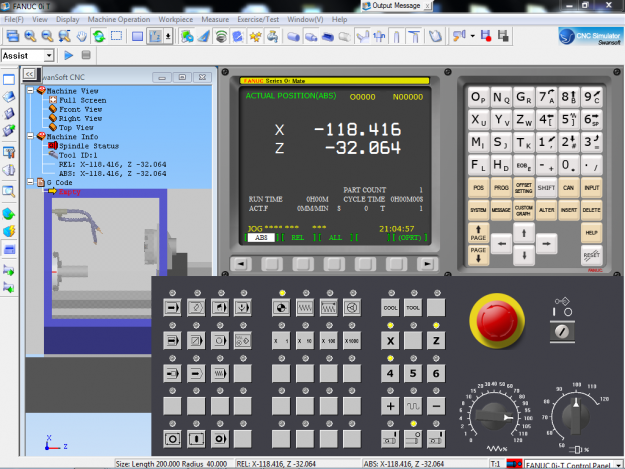This screenshot has width=625, height=469.
Task: Toggle the X 100 increment button
Action: click(328, 341)
